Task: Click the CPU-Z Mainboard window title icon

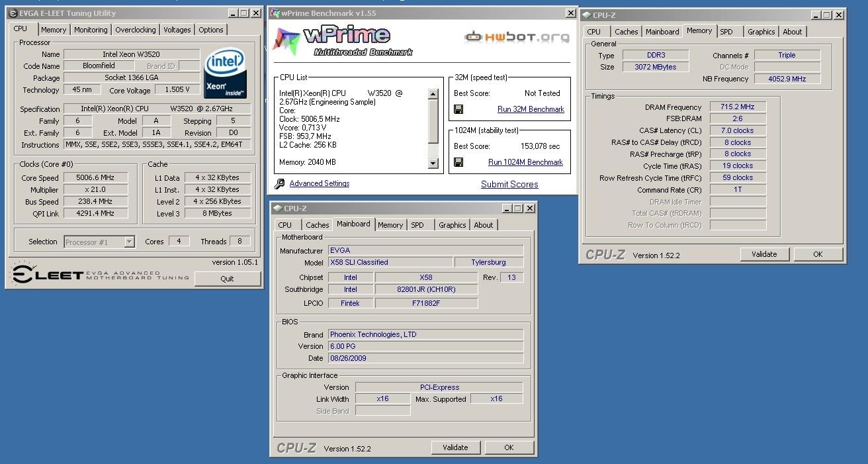Action: 277,209
